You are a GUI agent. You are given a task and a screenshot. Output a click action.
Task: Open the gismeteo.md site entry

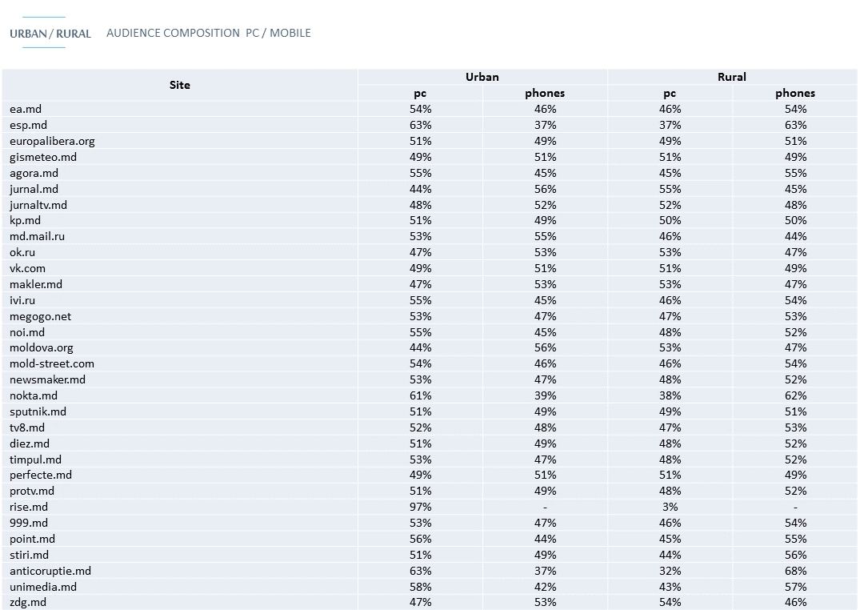(43, 157)
